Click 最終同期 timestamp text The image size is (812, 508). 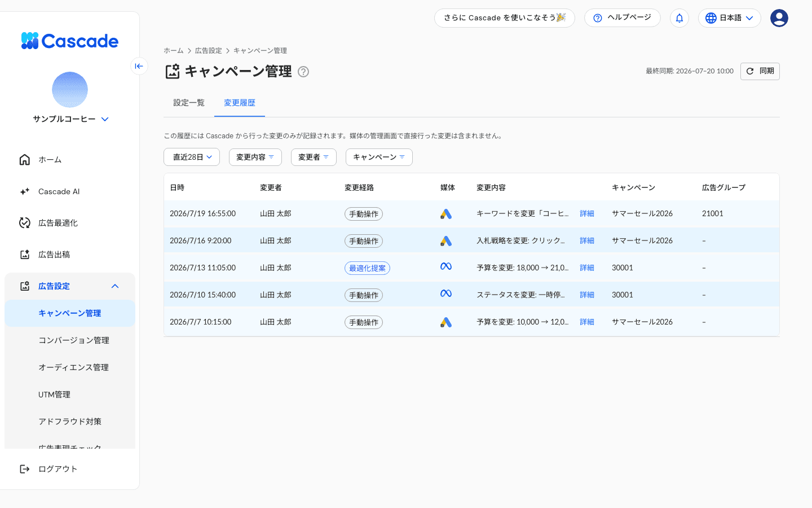coord(690,71)
